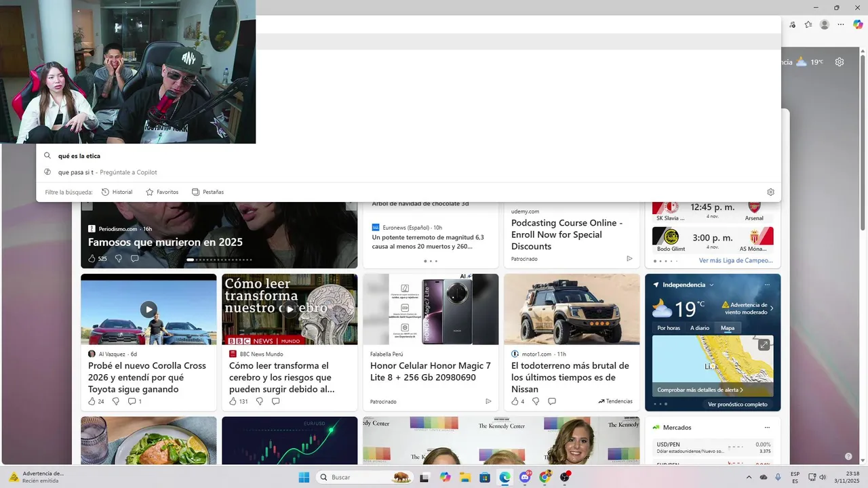Play the Corolla Cross video thumbnail
The image size is (868, 488).
coord(149,309)
